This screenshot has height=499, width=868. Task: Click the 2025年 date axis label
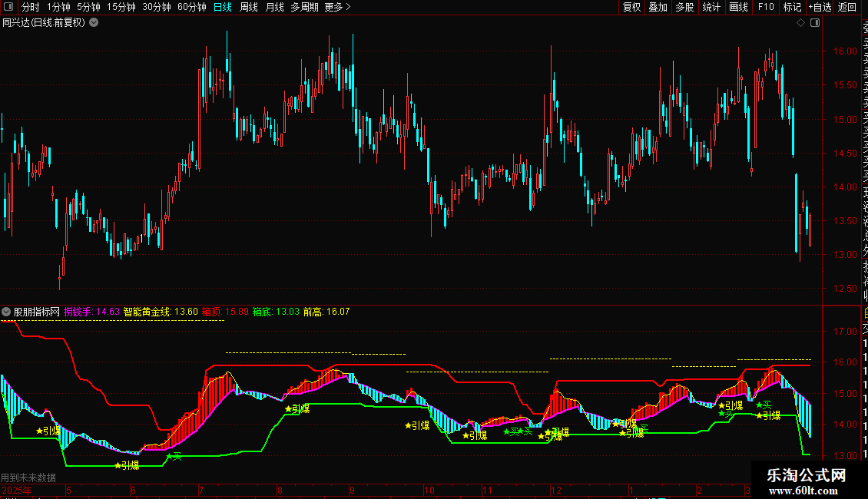pos(17,491)
